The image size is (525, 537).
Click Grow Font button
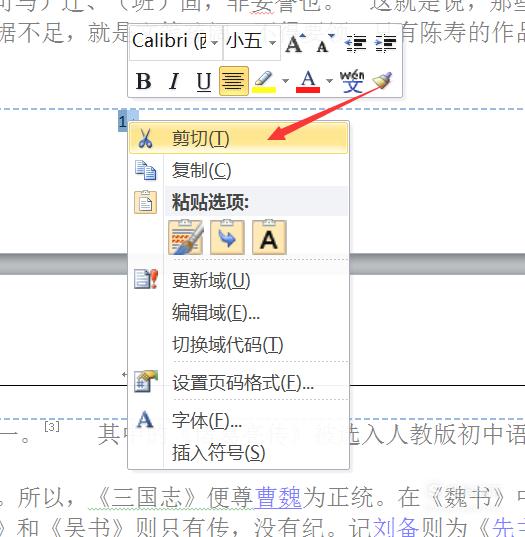click(296, 43)
